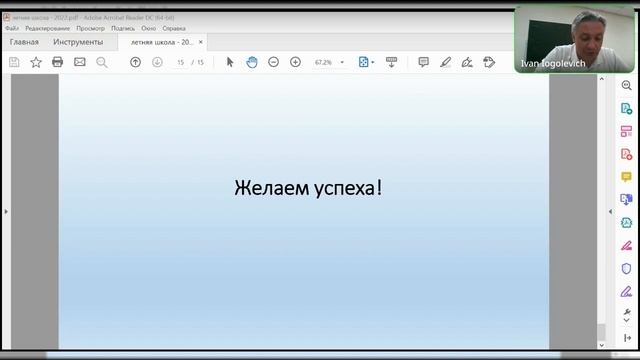Click vertical scrollbar up arrow
640x360 pixels.
[602, 78]
